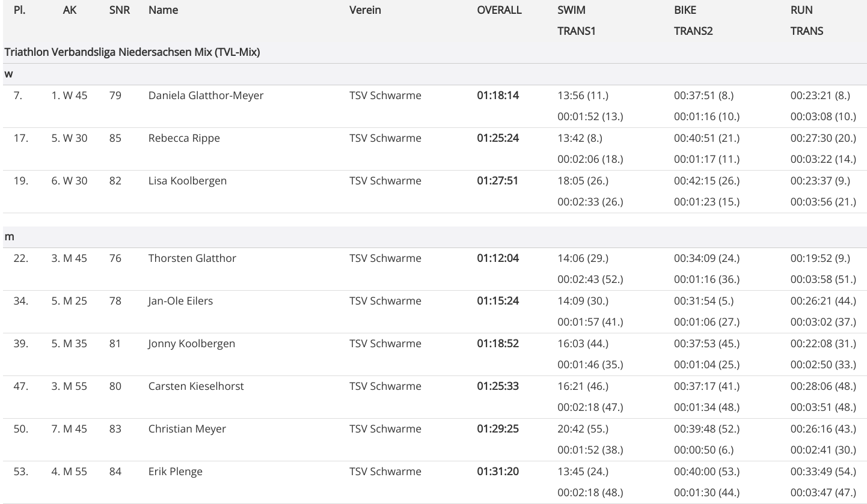Open Erik Plenge's result details
This screenshot has width=867, height=504.
175,472
